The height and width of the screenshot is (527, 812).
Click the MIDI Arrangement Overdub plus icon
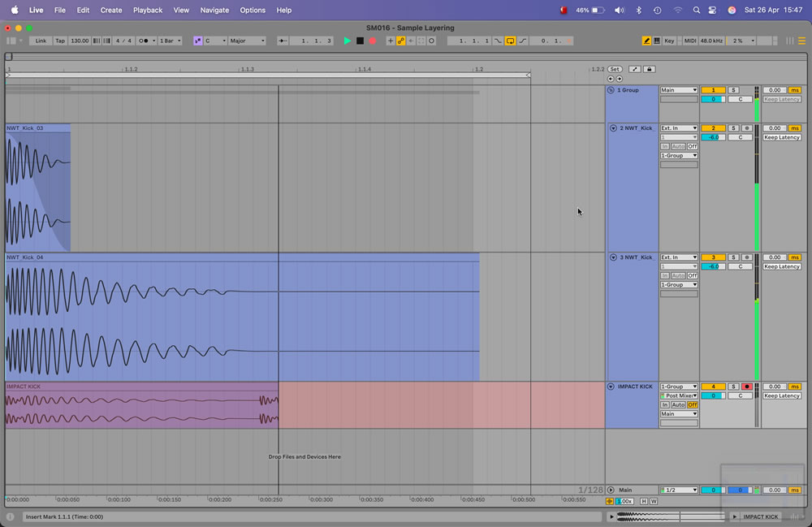point(391,41)
